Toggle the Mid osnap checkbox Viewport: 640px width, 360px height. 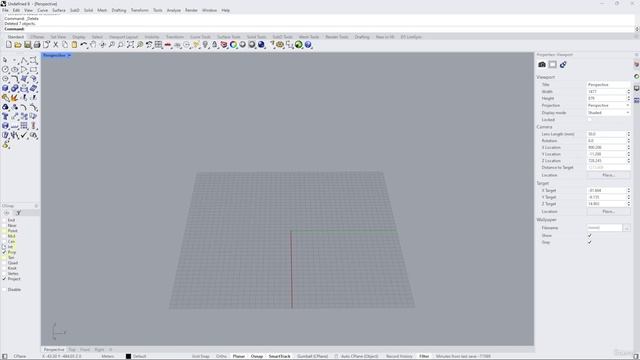[x=4, y=236]
